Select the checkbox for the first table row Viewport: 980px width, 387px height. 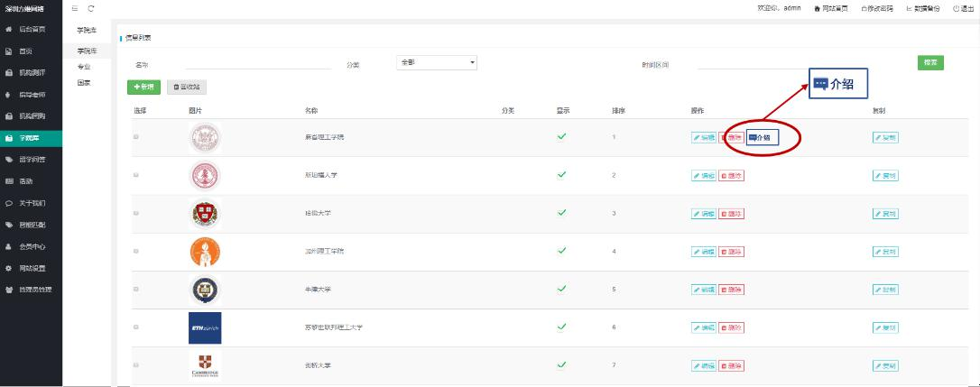coord(136,137)
